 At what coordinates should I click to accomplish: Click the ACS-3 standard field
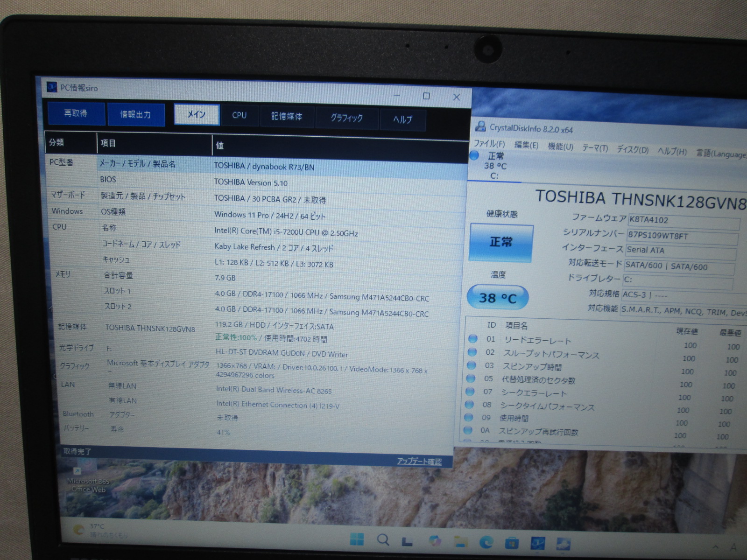tap(684, 296)
